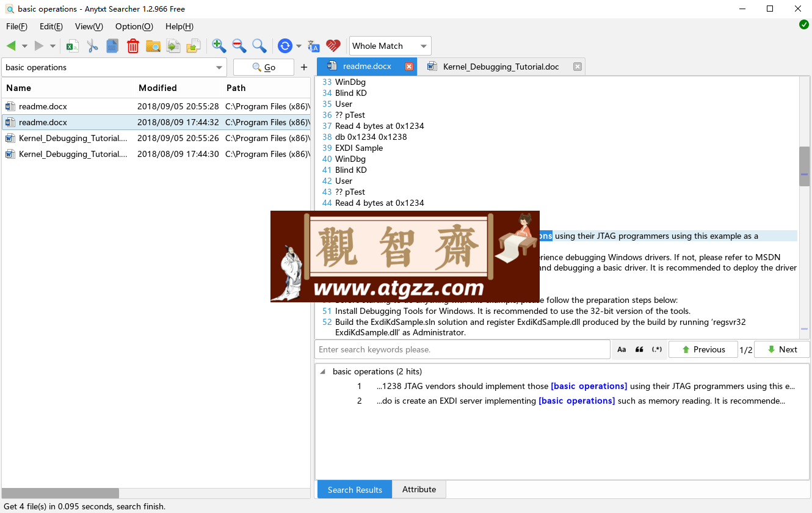The width and height of the screenshot is (812, 513).
Task: Open the File menu
Action: pos(16,26)
